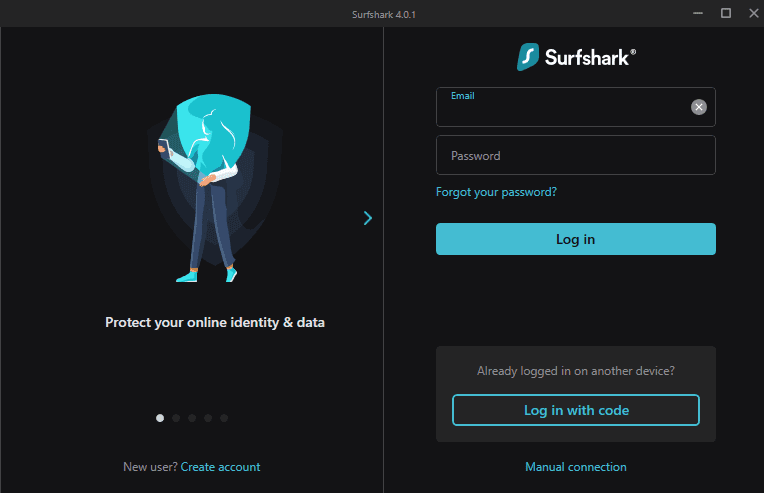Screen dimensions: 764x493
Task: Jump to the second carousel dot
Action: point(176,418)
